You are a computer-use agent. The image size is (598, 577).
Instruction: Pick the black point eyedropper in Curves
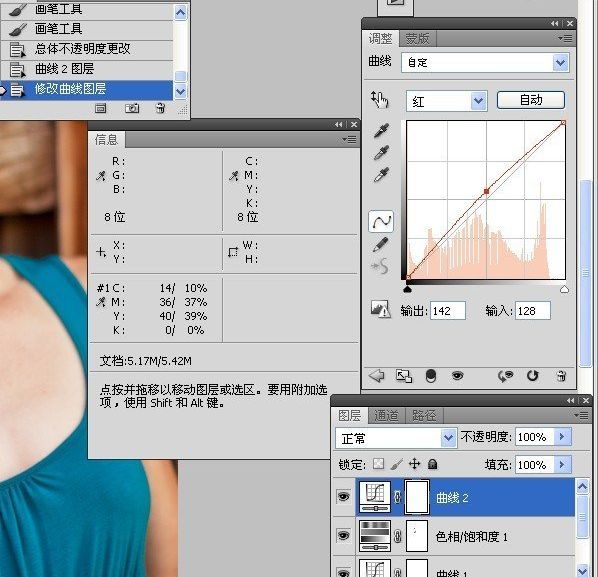tap(381, 130)
